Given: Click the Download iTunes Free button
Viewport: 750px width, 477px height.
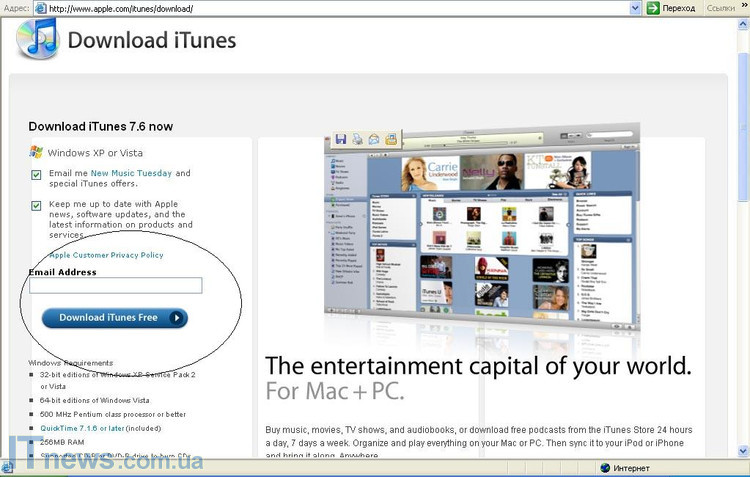Looking at the screenshot, I should click(x=114, y=318).
